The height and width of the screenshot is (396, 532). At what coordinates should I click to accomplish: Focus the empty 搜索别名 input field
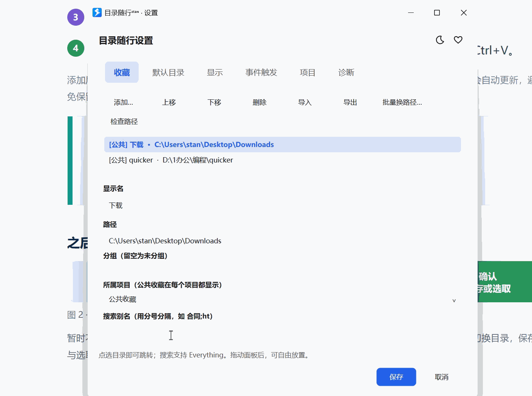[x=282, y=334]
